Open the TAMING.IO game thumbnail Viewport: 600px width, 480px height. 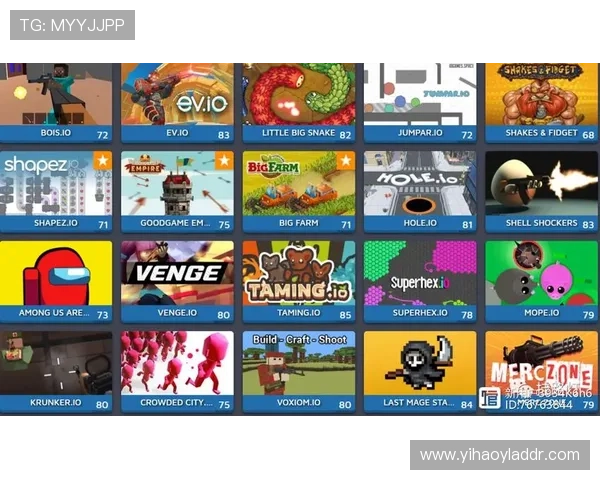[x=299, y=273]
